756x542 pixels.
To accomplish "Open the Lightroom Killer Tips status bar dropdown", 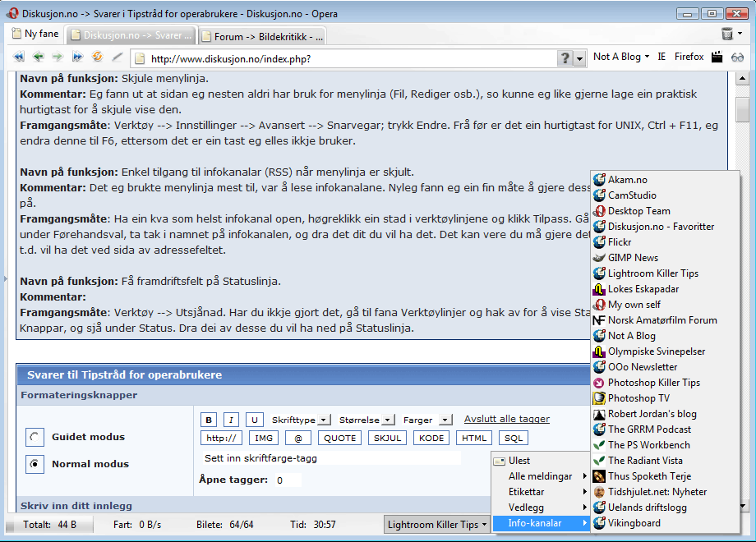I will point(437,524).
